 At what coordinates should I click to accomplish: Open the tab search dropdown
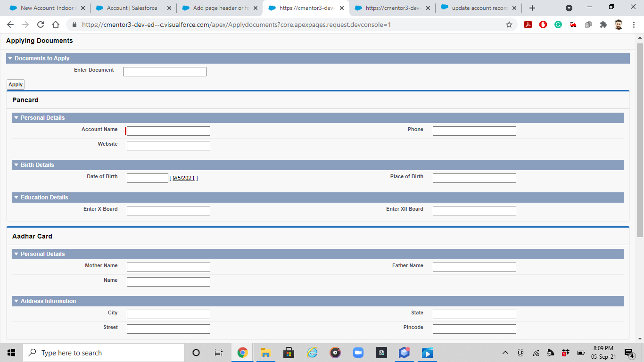pos(569,8)
